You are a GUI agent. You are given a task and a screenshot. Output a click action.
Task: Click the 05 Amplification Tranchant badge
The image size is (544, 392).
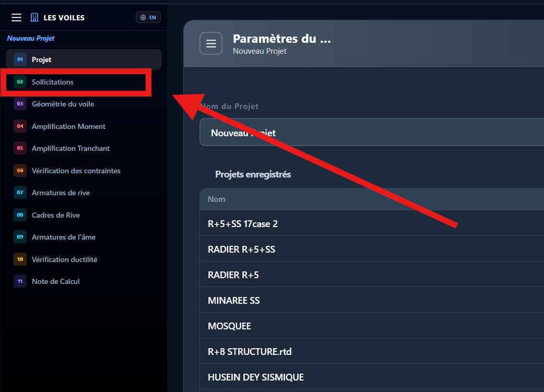[x=20, y=148]
